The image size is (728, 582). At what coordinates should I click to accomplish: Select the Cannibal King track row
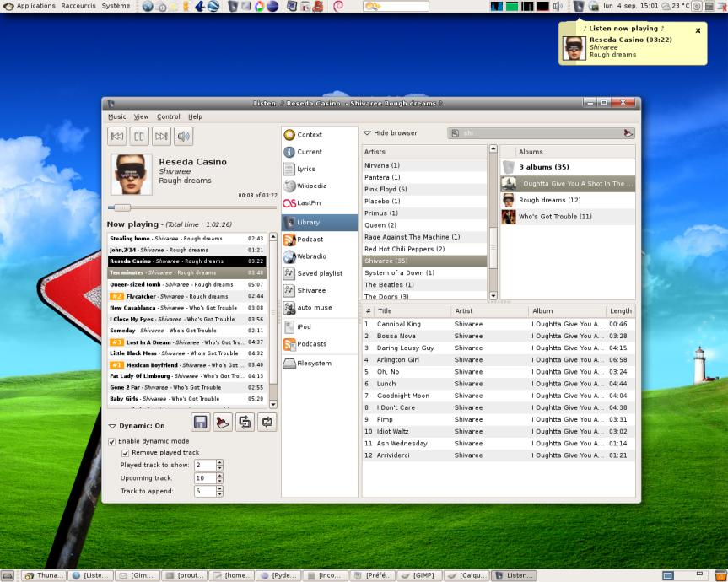tap(499, 324)
